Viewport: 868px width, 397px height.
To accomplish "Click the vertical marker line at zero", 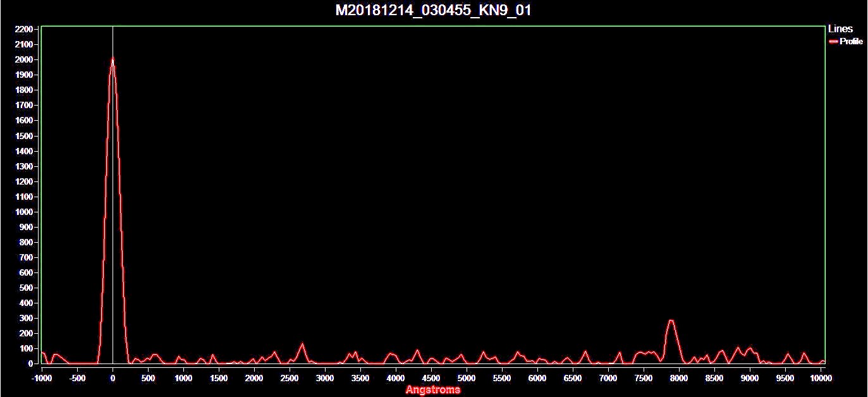I will tap(113, 190).
